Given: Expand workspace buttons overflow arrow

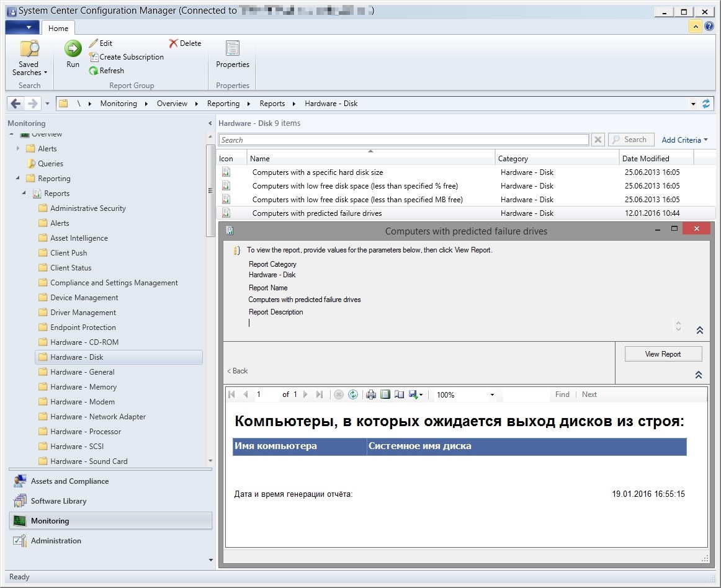Looking at the screenshot, I should 211,560.
